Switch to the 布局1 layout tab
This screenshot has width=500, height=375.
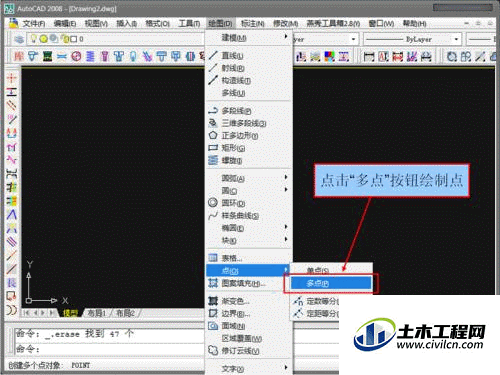click(x=96, y=313)
